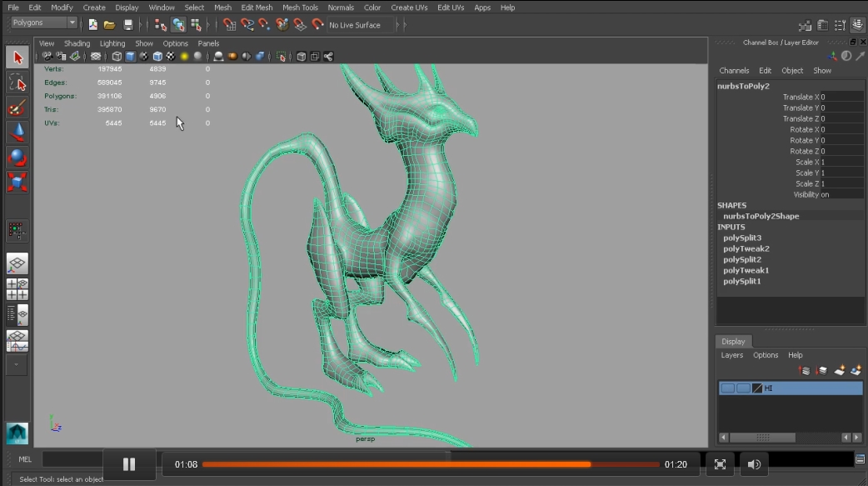Enable Snap to grids magnet icon
This screenshot has height=486, width=868.
[229, 24]
